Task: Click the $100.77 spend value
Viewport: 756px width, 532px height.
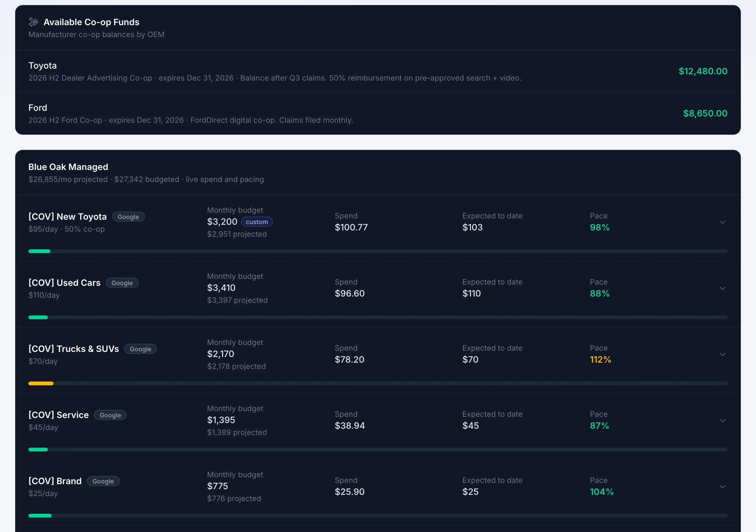Action: pos(351,227)
